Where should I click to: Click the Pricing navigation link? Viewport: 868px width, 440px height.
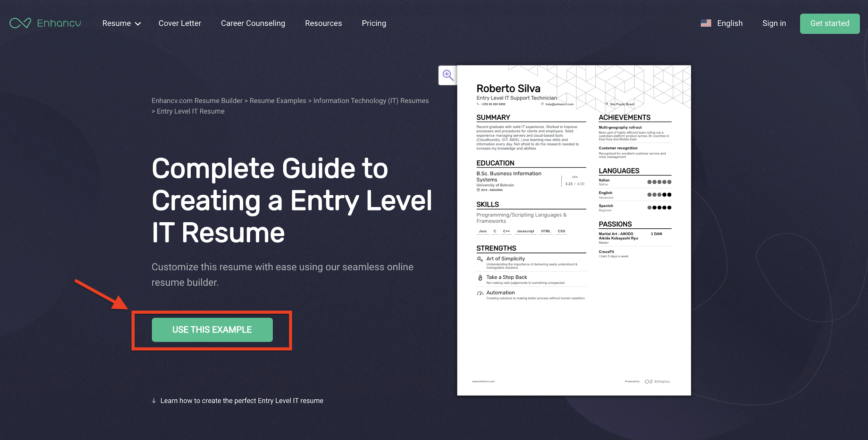coord(373,23)
